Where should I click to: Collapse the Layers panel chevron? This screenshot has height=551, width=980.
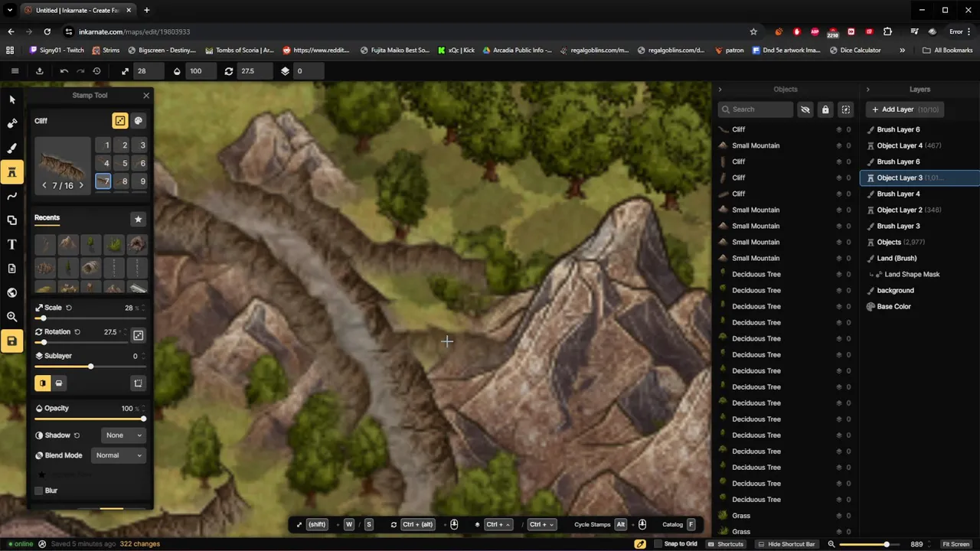point(867,90)
